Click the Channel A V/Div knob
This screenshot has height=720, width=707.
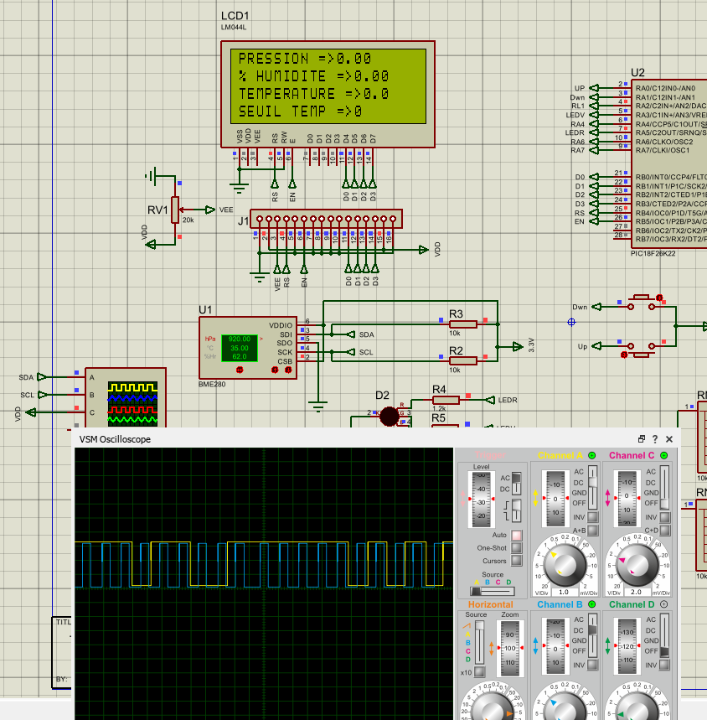pyautogui.click(x=565, y=564)
